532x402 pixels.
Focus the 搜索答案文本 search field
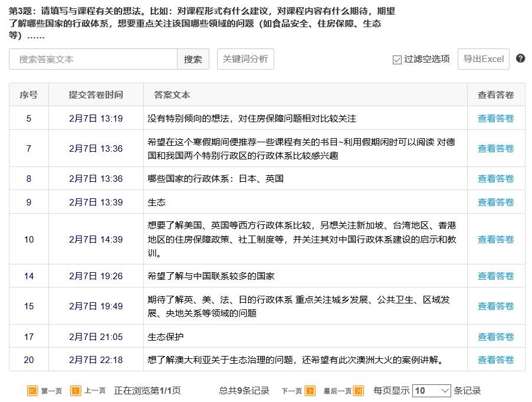(93, 59)
